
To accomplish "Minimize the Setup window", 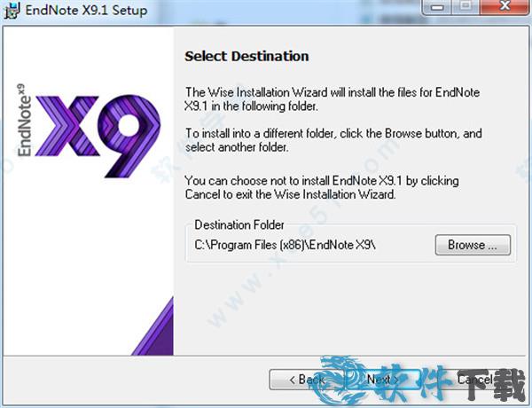I will coord(437,7).
